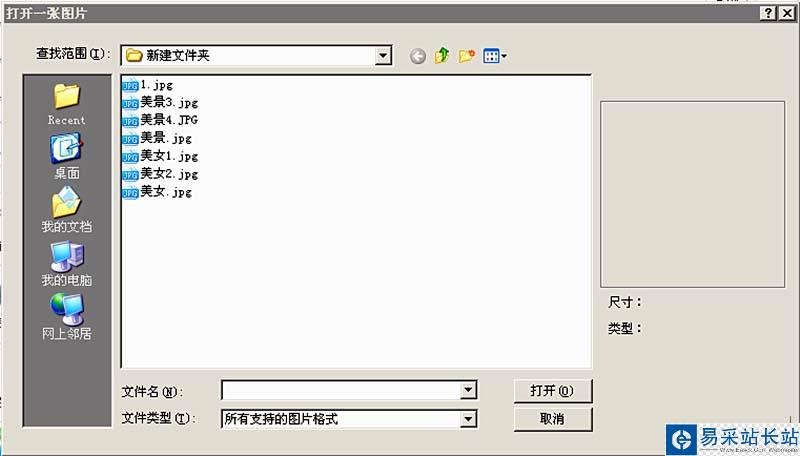Screen dimensions: 800x456
Task: Select file icon of 美女2.jpg
Action: click(130, 175)
